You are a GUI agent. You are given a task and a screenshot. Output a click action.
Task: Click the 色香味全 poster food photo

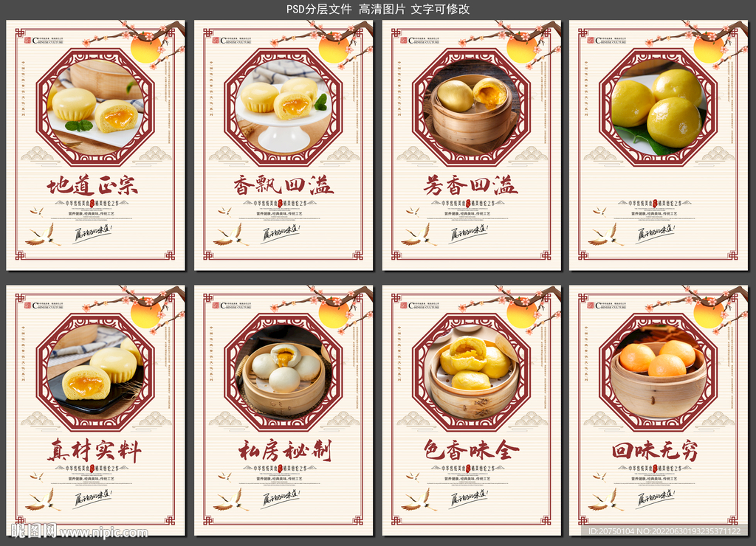471,372
